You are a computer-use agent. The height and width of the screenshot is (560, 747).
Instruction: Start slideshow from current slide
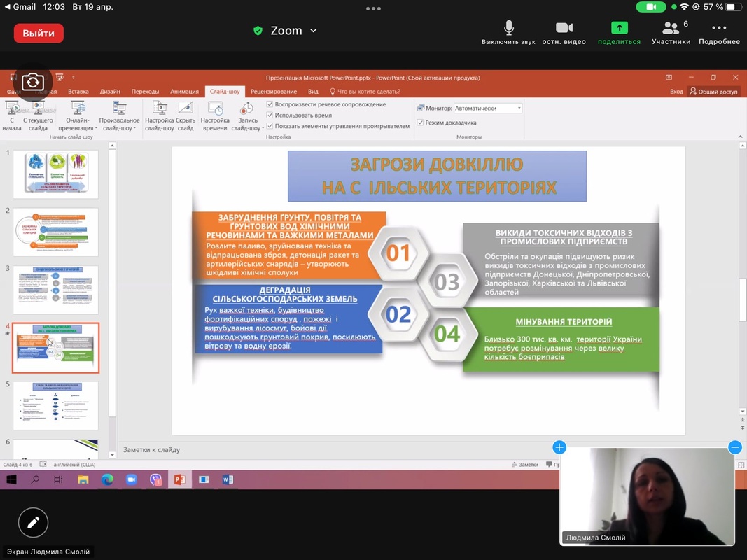click(38, 115)
